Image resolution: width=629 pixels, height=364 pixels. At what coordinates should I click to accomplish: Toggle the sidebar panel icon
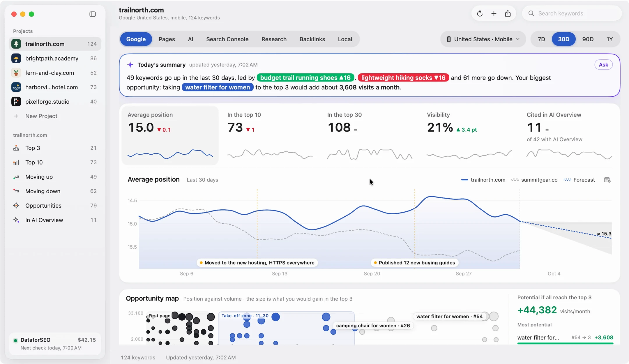93,14
